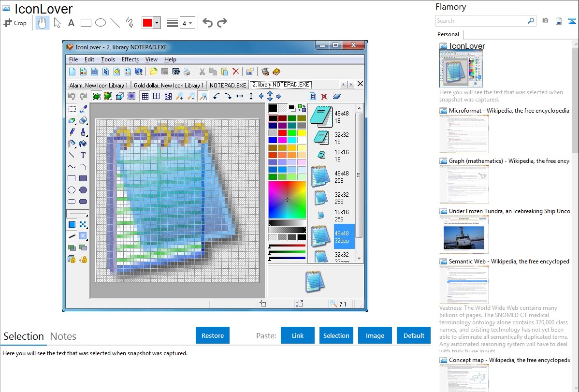Screen dimensions: 579x392
Task: Switch to Gold dollar, New Icon Library 1 tab
Action: (x=169, y=86)
